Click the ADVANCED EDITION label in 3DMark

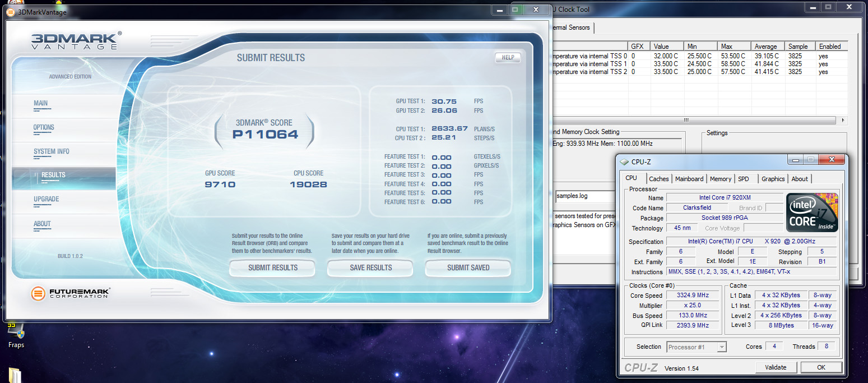pos(70,77)
